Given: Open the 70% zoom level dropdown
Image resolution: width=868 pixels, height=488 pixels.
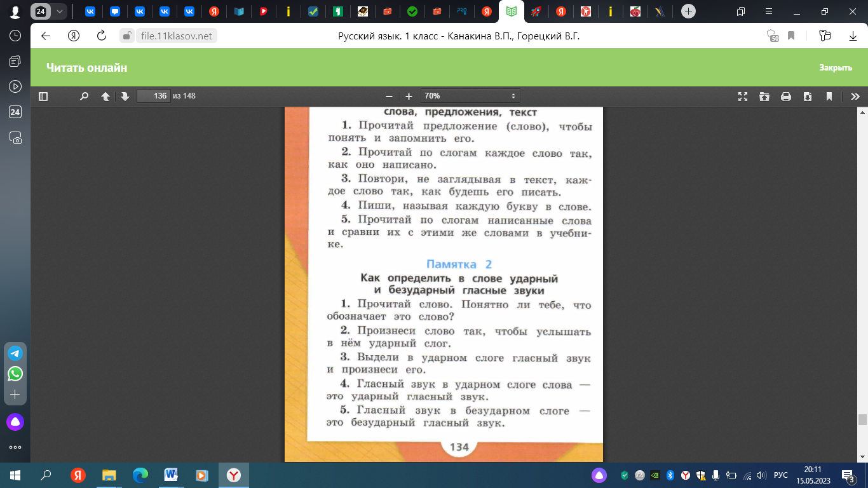Looking at the screenshot, I should pos(470,96).
